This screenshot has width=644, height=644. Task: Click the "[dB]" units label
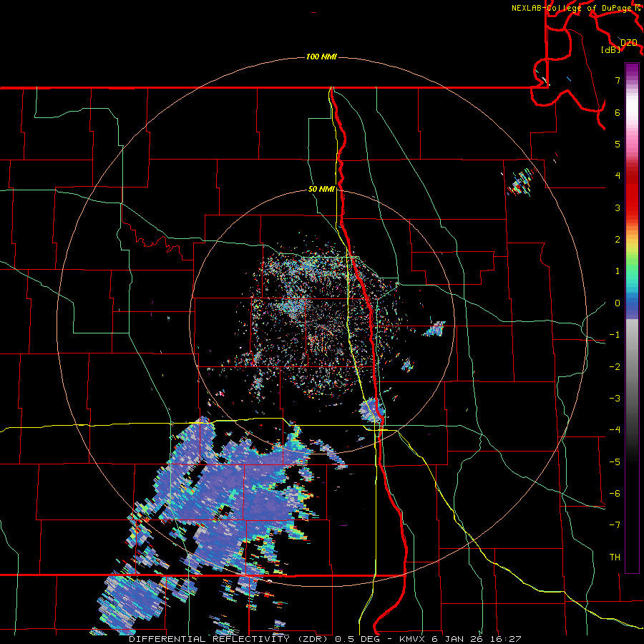point(611,50)
